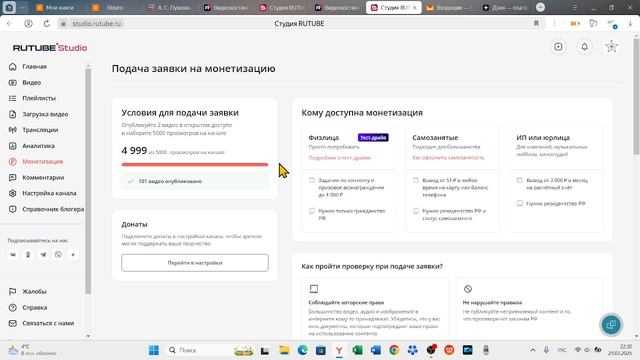The width and height of the screenshot is (640, 360).
Task: Bookmark this page
Action: [x=536, y=24]
